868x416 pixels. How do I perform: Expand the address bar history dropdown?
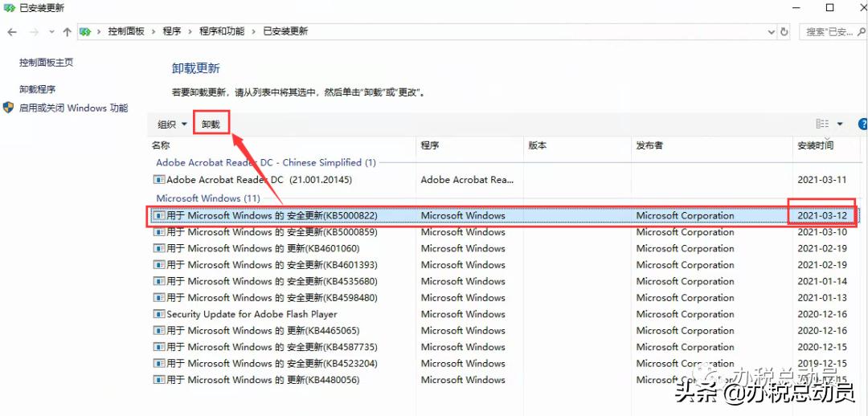click(771, 32)
